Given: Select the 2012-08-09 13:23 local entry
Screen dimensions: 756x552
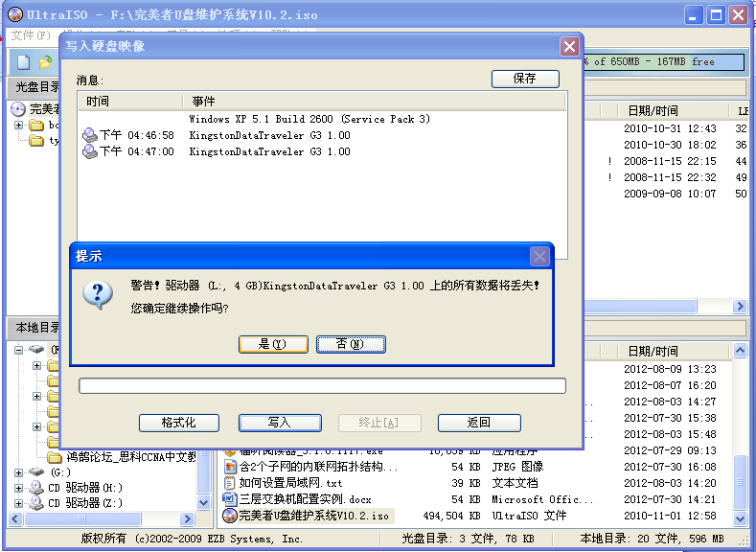Looking at the screenshot, I should [670, 369].
